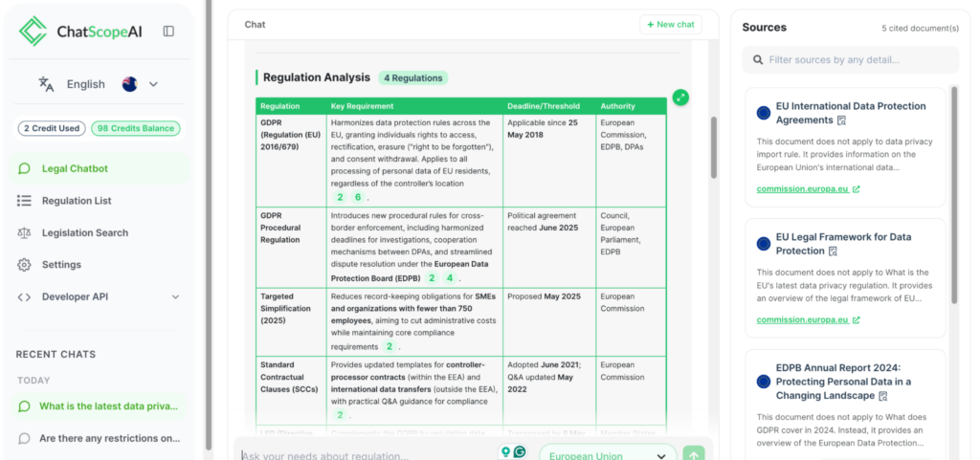Image resolution: width=980 pixels, height=460 pixels.
Task: Click the document preview icon after 'EDPB Annual Report 2024' title
Action: pos(883,396)
